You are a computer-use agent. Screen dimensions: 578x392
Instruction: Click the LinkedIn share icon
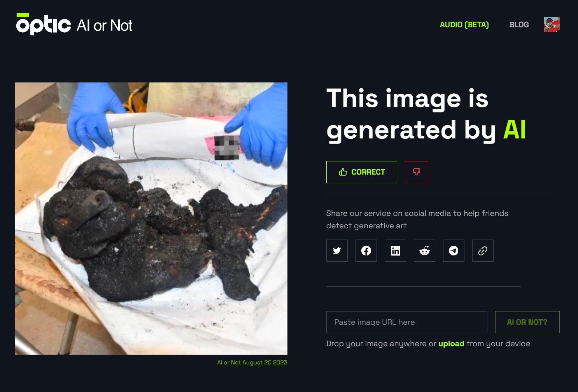pos(395,251)
